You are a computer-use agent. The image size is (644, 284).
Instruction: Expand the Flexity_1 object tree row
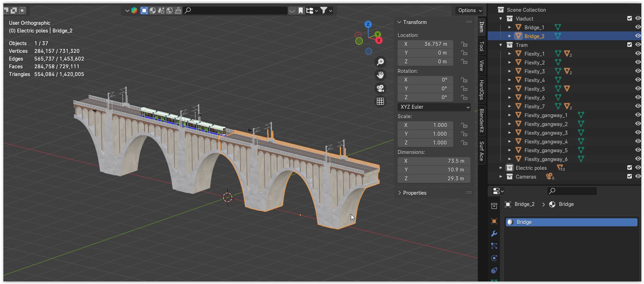509,54
